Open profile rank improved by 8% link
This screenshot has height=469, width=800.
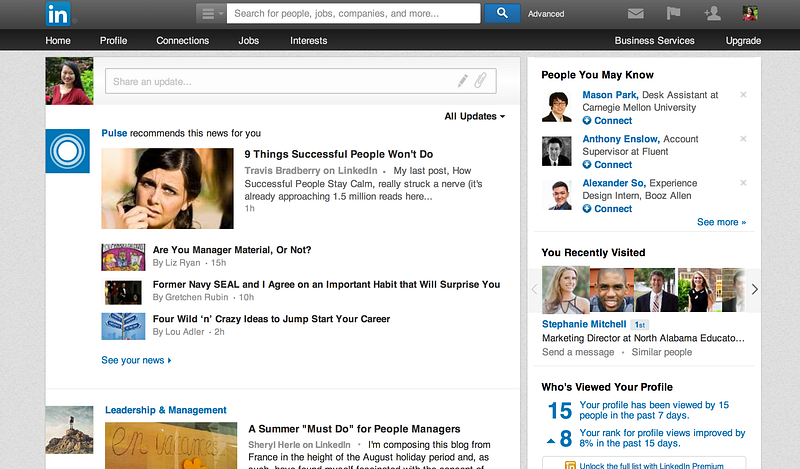(x=662, y=438)
